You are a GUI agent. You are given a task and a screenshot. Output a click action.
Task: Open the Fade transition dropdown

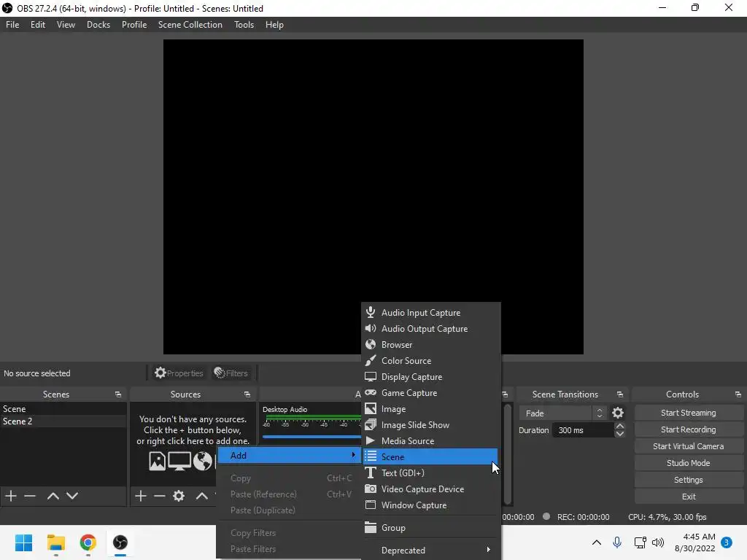coord(563,413)
